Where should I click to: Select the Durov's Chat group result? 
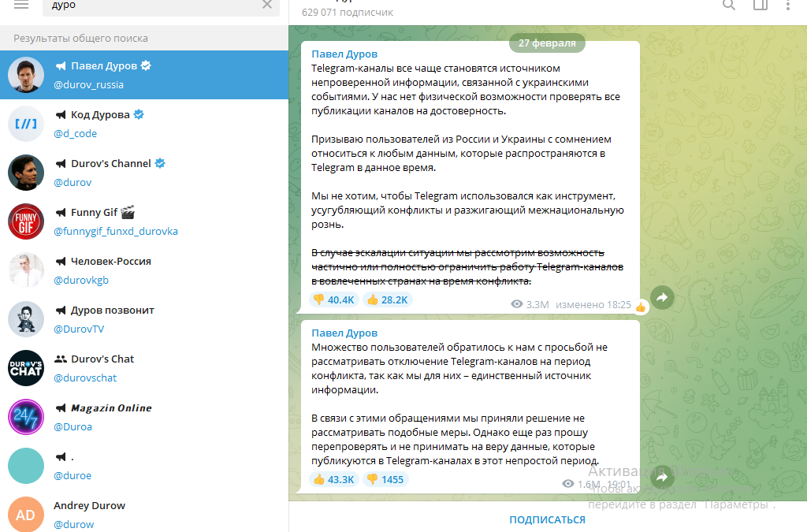144,368
